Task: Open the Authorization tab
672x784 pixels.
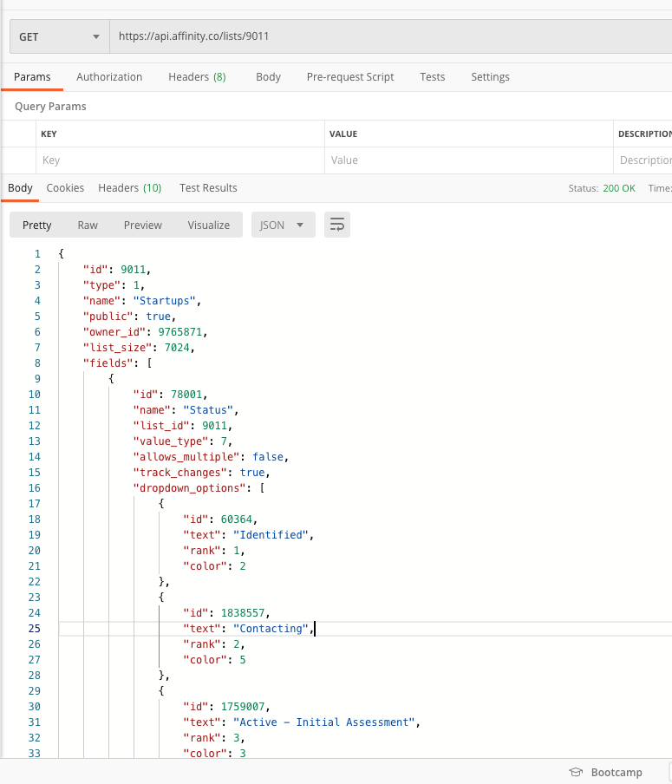Action: [x=109, y=77]
